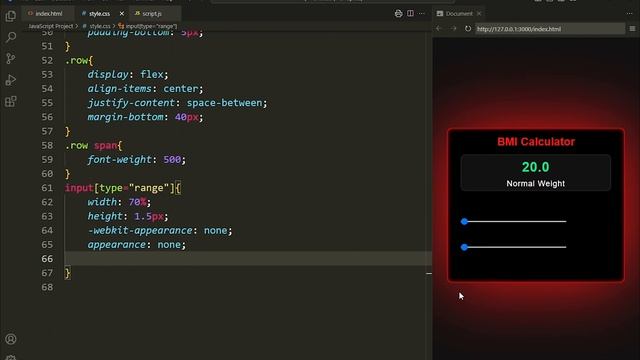Click 'width' property on line 62
This screenshot has width=640, height=360.
102,202
